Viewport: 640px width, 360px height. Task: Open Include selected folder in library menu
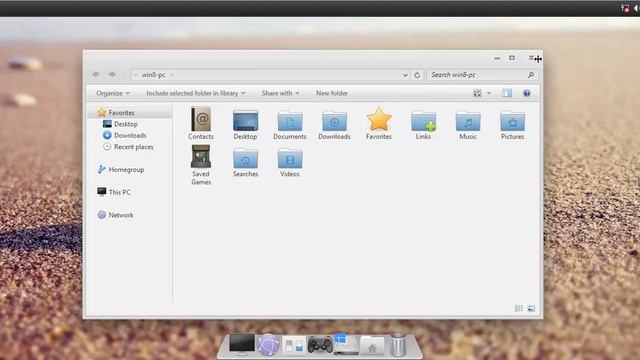click(x=196, y=93)
